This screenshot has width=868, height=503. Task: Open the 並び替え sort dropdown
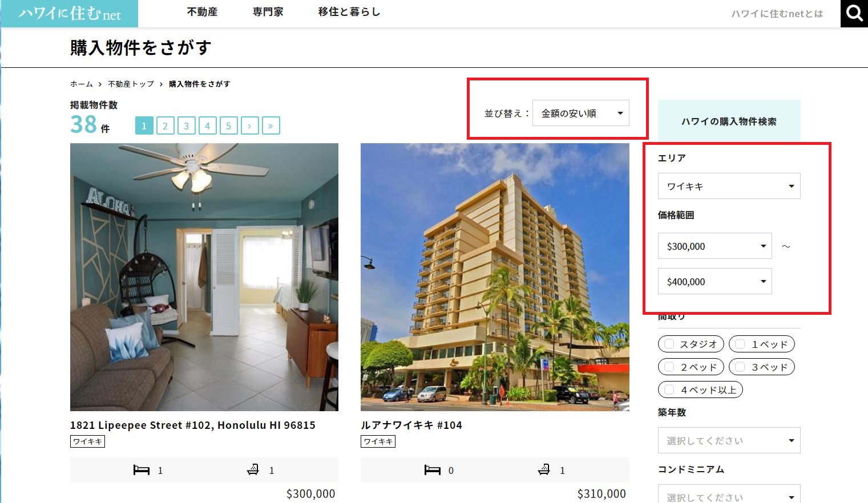580,113
